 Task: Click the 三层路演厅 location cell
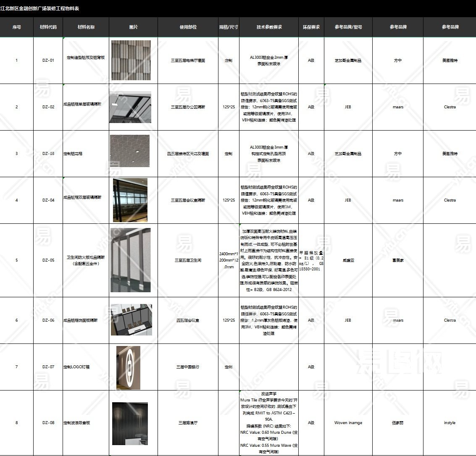pos(188,423)
